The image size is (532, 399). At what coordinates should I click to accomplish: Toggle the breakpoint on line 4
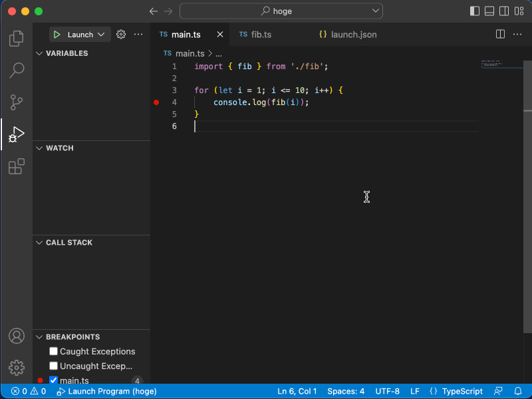156,102
